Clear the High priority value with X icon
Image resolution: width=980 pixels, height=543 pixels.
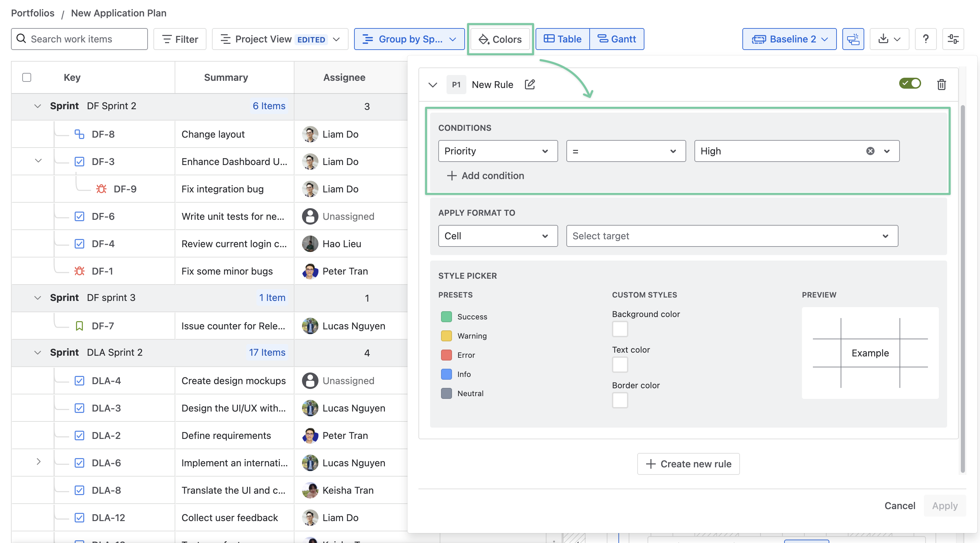870,151
